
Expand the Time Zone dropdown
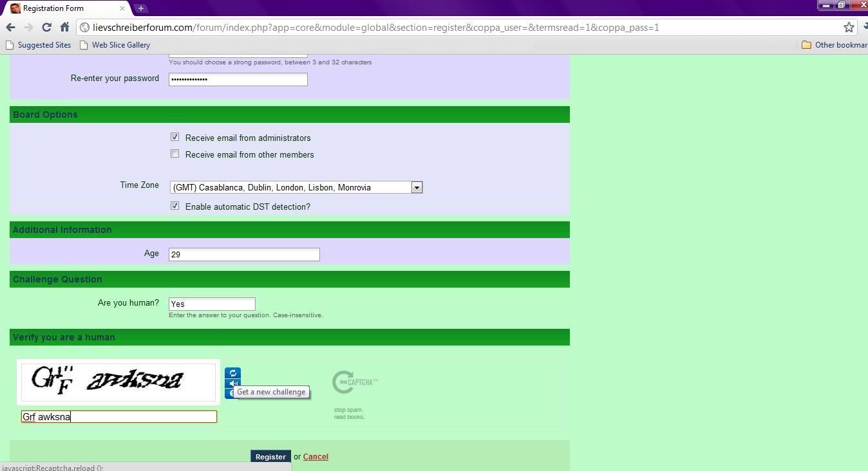[417, 187]
